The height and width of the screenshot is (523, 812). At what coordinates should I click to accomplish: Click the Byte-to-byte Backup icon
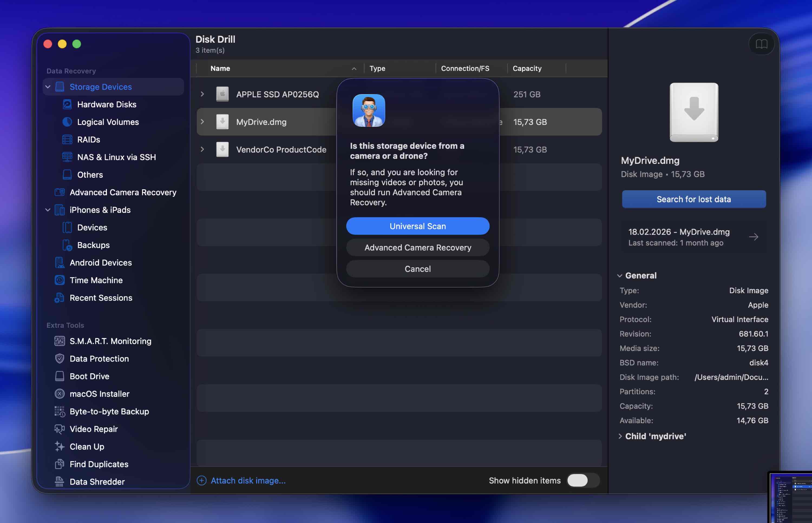60,412
